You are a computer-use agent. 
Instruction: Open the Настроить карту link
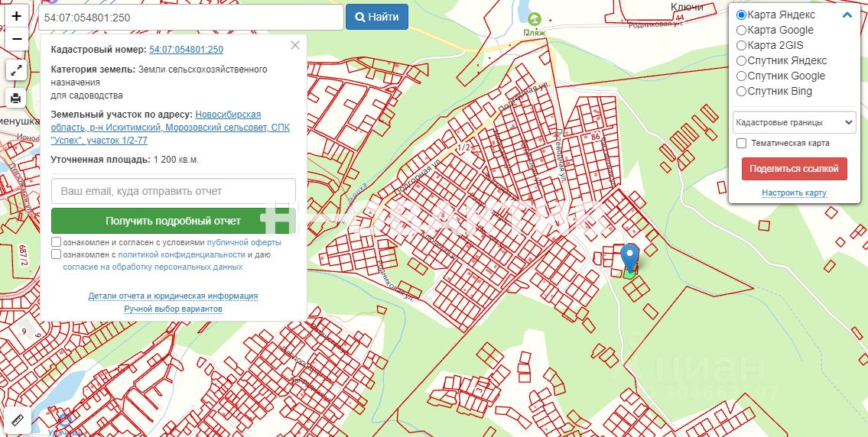coord(794,193)
